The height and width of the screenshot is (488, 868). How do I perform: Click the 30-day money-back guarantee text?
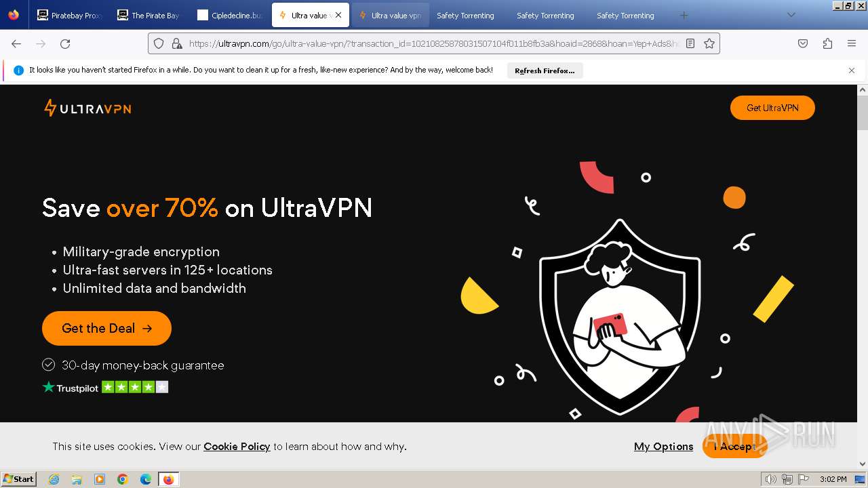coord(142,365)
